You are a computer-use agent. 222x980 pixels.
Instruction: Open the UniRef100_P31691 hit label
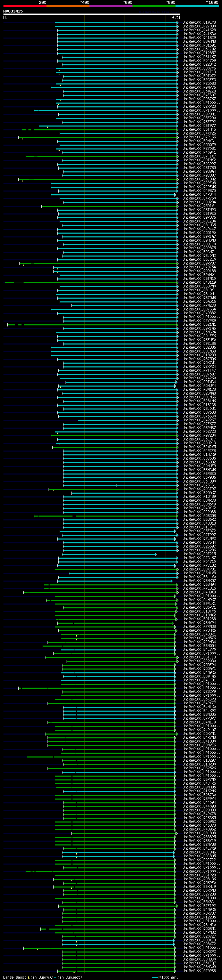[x=199, y=45]
